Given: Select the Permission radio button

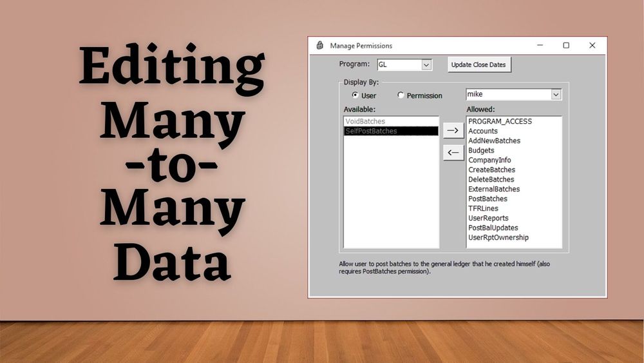Looking at the screenshot, I should tap(401, 95).
